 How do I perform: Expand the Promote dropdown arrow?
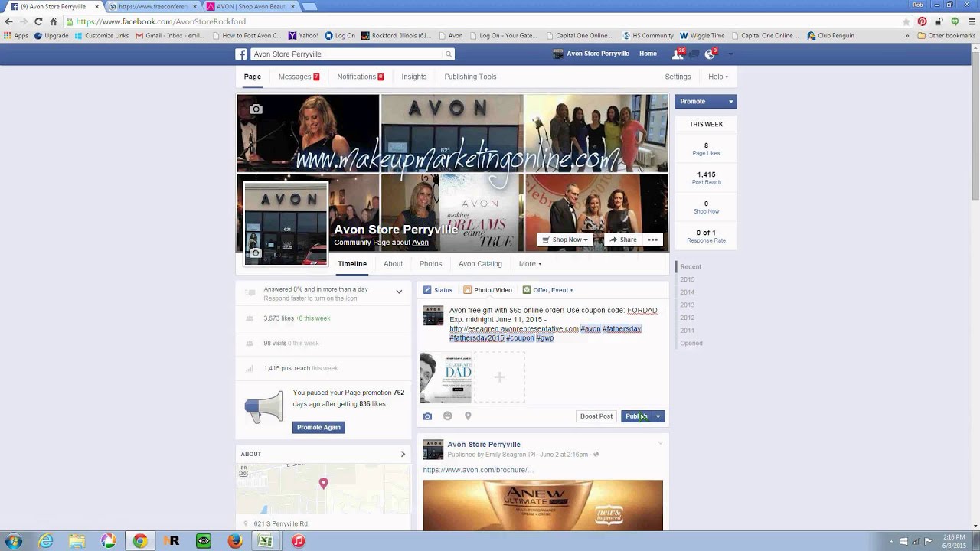(x=730, y=101)
